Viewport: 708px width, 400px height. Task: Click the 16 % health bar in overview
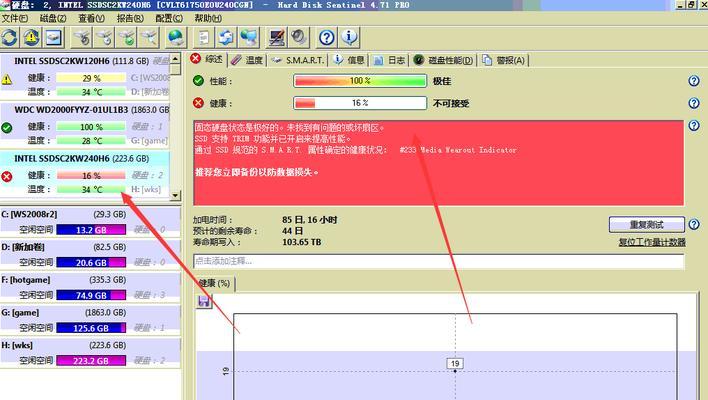click(360, 103)
